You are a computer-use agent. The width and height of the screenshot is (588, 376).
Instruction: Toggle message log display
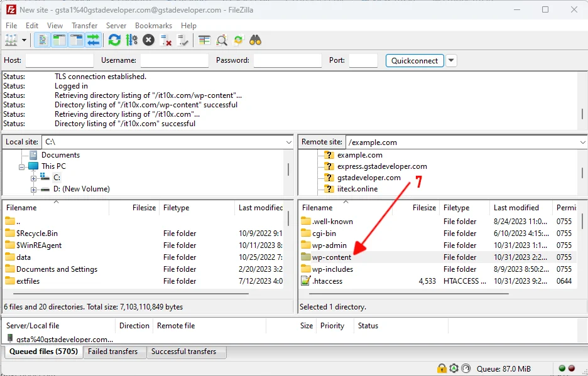pyautogui.click(x=43, y=40)
